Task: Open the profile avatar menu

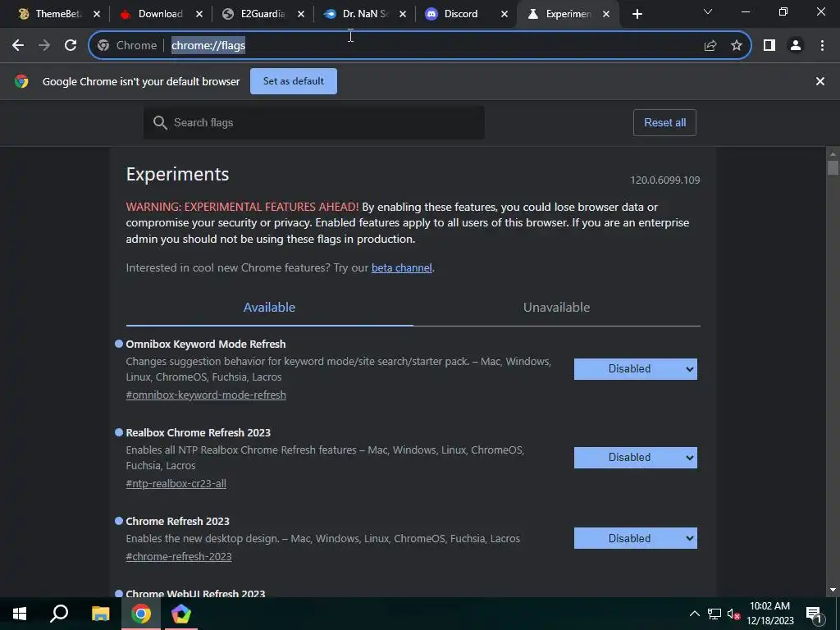Action: pos(796,46)
